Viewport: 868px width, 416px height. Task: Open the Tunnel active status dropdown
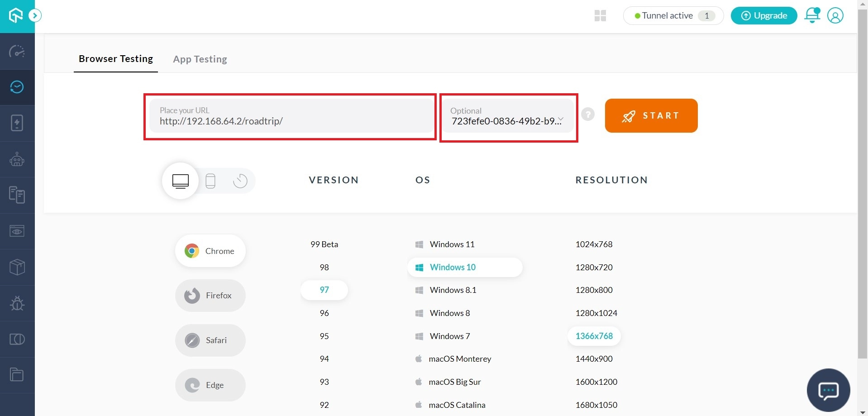coord(673,16)
